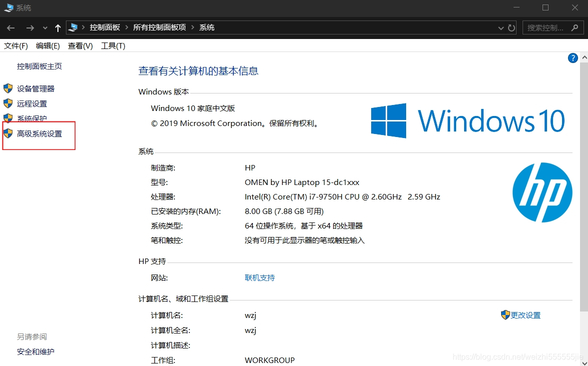Select the manufacturer value HP
588x366 pixels.
point(250,168)
